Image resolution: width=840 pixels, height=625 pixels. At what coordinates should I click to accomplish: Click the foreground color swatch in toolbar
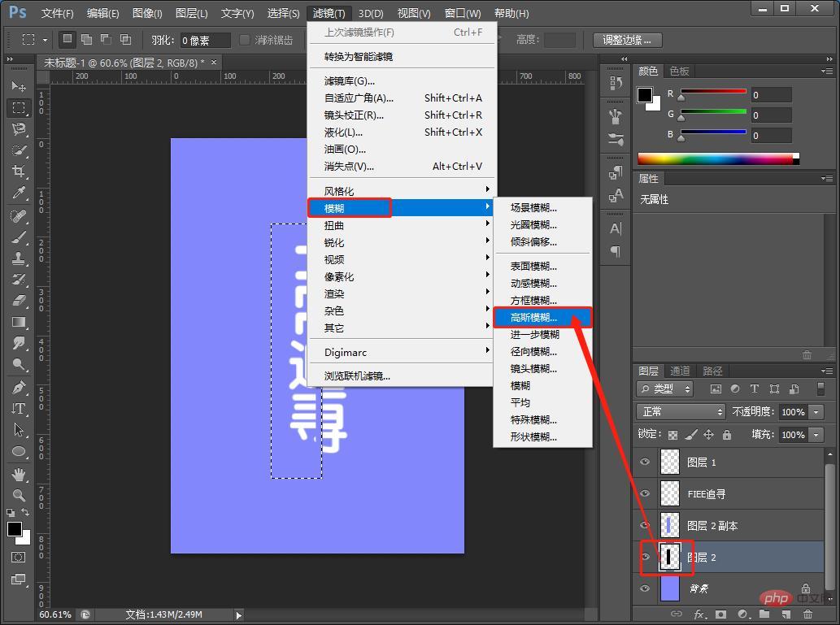15,529
